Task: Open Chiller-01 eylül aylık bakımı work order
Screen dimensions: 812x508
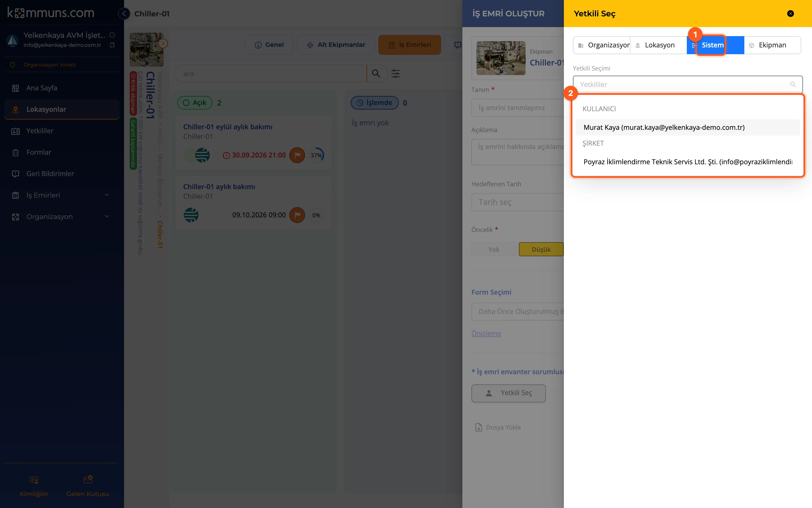Action: 254,143
